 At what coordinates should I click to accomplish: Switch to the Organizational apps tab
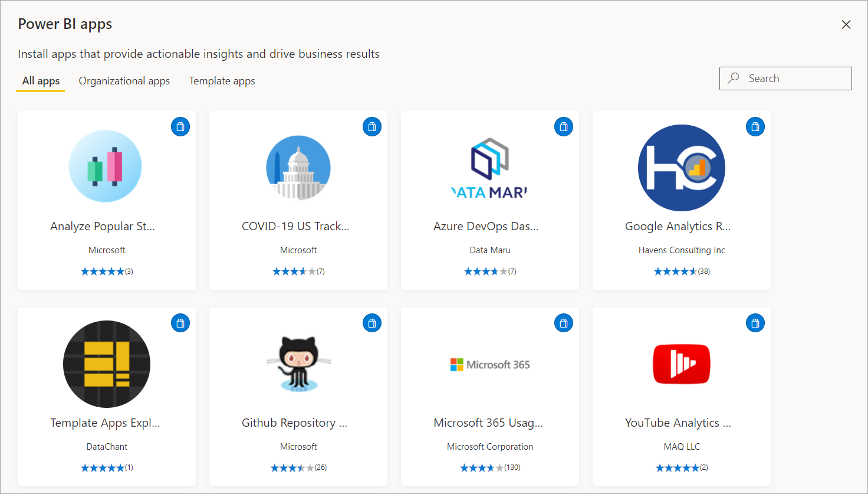click(x=124, y=81)
